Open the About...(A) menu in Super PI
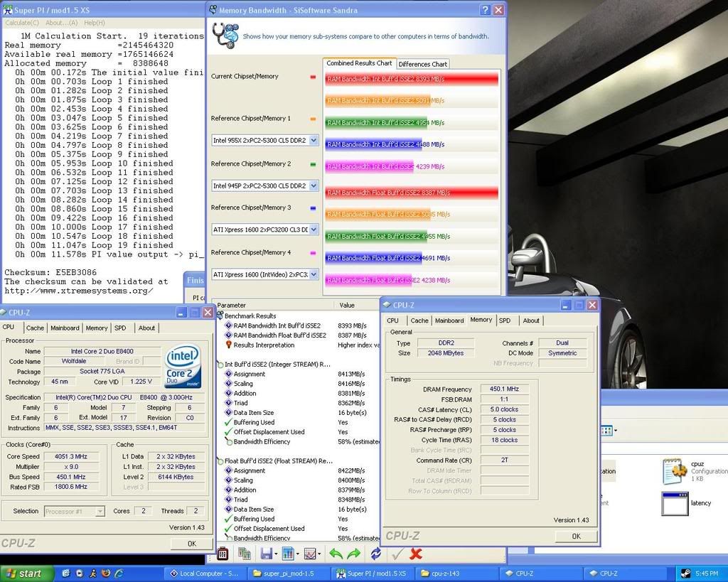This screenshot has width=728, height=582. coord(61,22)
